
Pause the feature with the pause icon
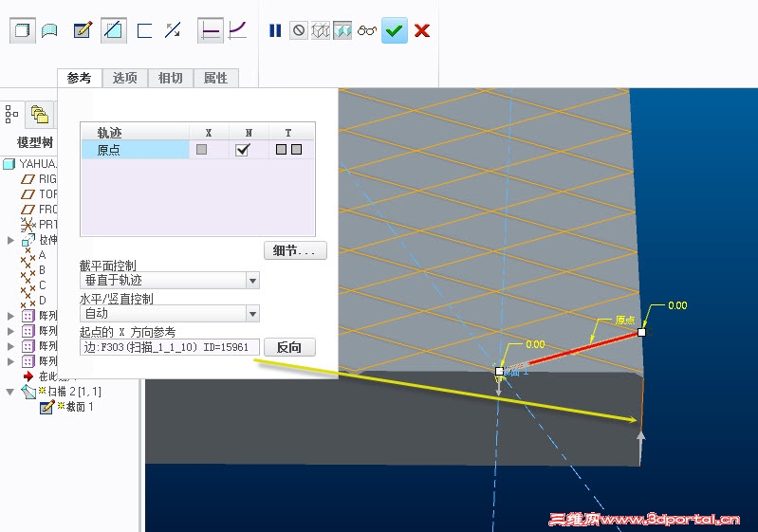tap(275, 30)
